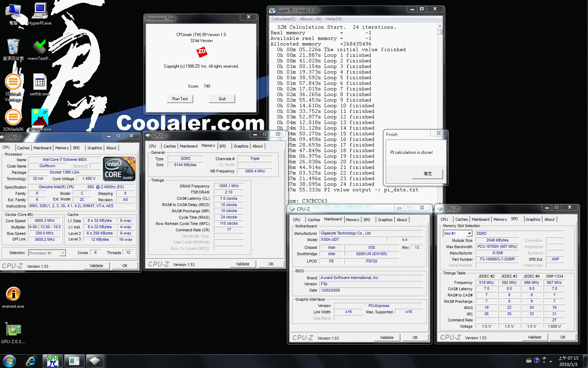Screen dimensions: 588x368
Task: Open everest.exe desktop icon
Action: tap(13, 297)
